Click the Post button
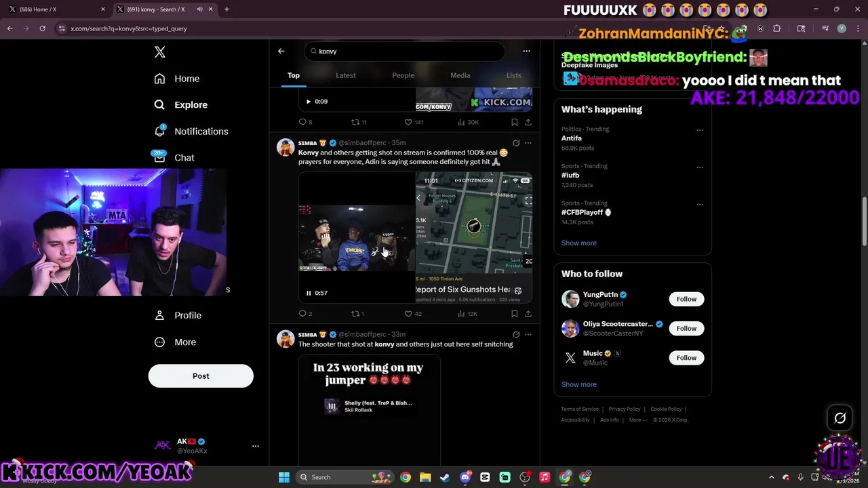 coord(201,376)
